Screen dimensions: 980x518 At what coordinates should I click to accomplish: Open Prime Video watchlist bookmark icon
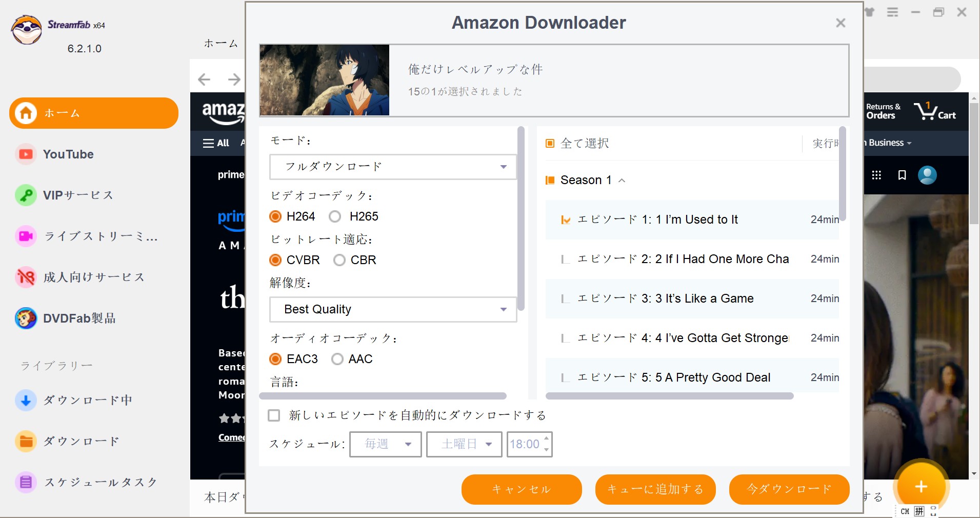(x=902, y=175)
